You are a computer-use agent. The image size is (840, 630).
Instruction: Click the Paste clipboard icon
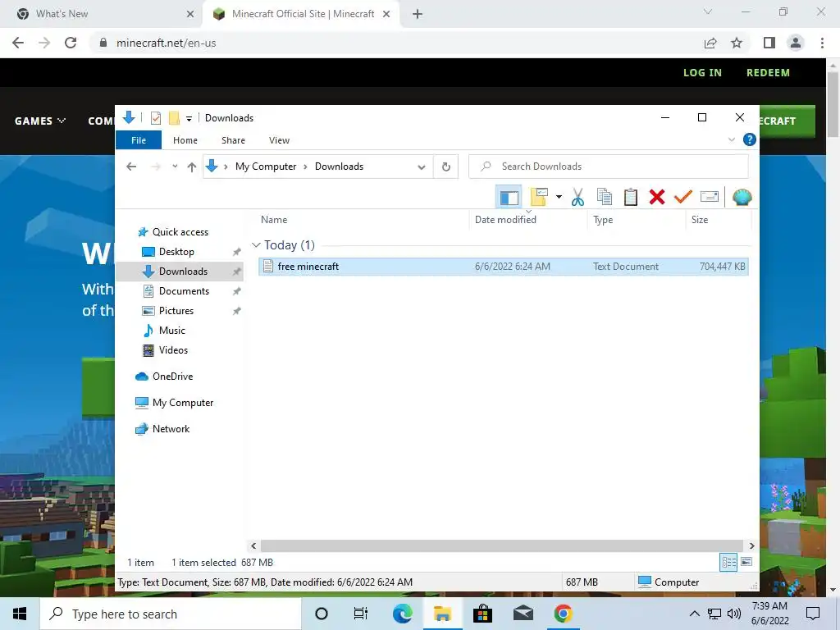click(631, 197)
